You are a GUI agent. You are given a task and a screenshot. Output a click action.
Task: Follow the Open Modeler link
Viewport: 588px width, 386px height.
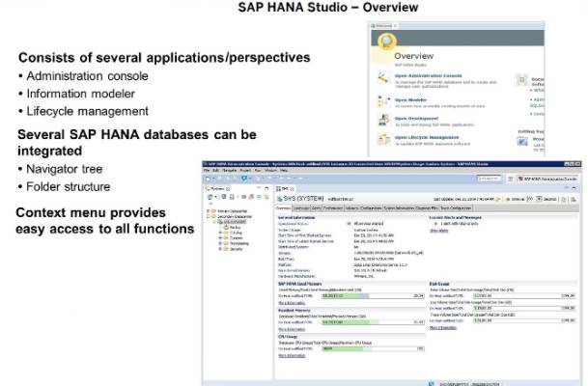point(410,100)
